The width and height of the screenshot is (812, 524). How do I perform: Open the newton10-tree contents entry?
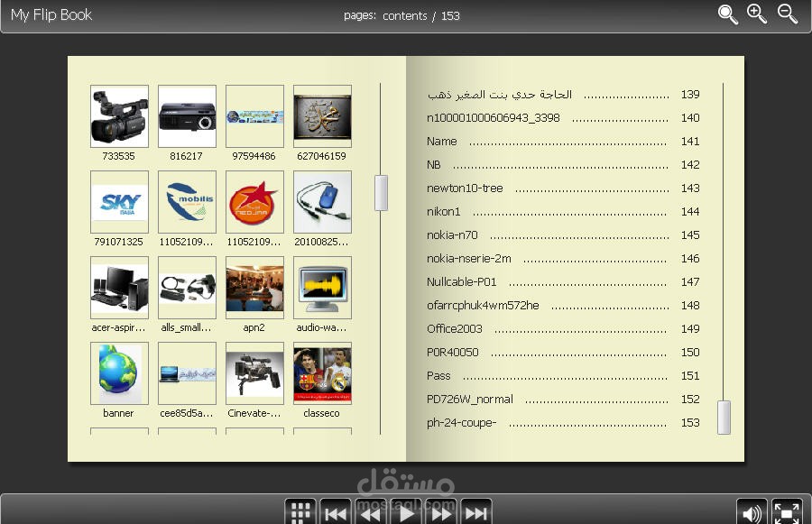pyautogui.click(x=563, y=188)
